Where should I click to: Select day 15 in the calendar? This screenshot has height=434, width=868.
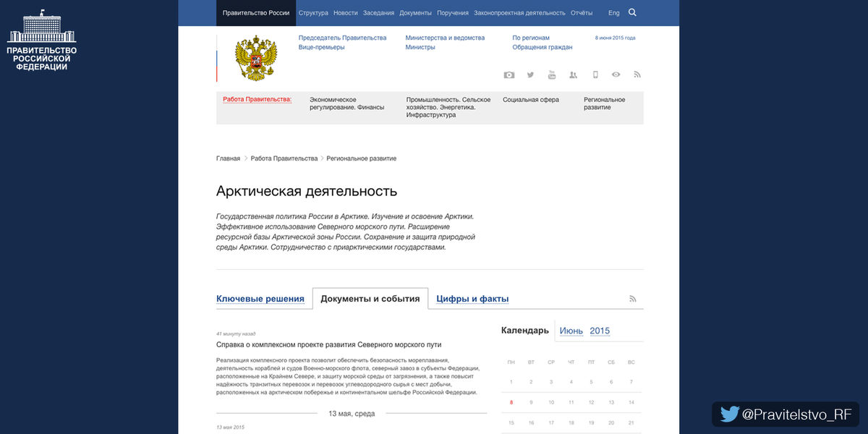coord(511,422)
